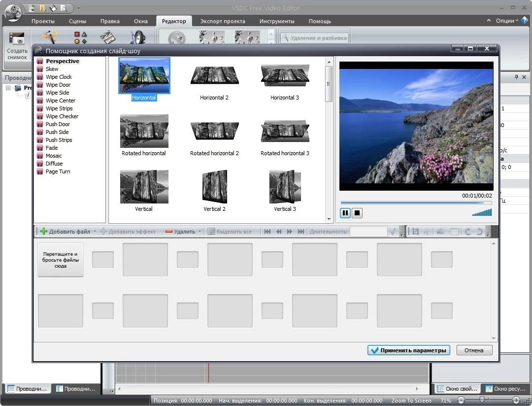Select the Perspective transition category
532x406 pixels.
63,61
